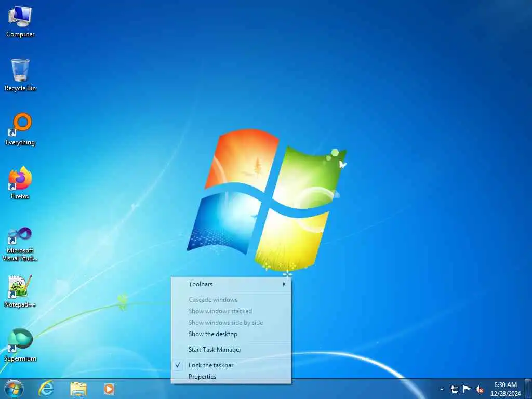
Task: Click the Show desktop strip at taskbar end
Action: [x=528, y=389]
